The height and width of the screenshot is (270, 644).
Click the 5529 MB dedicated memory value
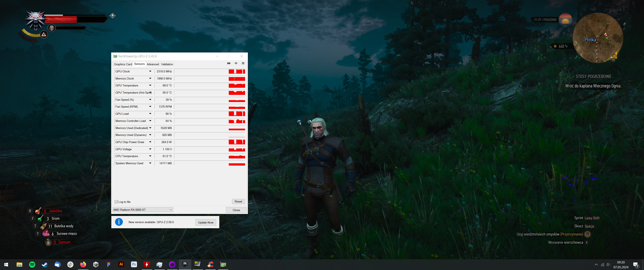tap(164, 128)
